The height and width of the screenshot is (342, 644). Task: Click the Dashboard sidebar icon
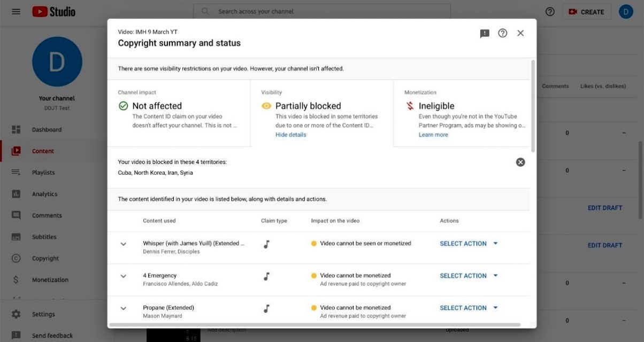[x=16, y=130]
